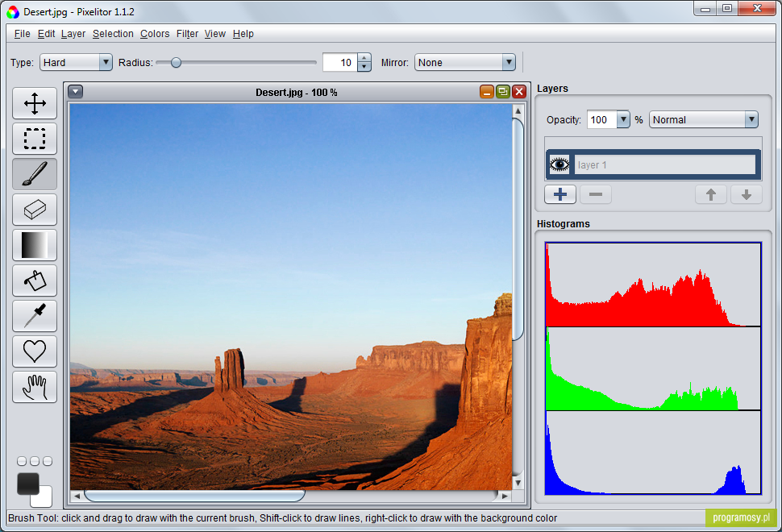Close the Pixelitor main window
782x532 pixels.
point(756,9)
